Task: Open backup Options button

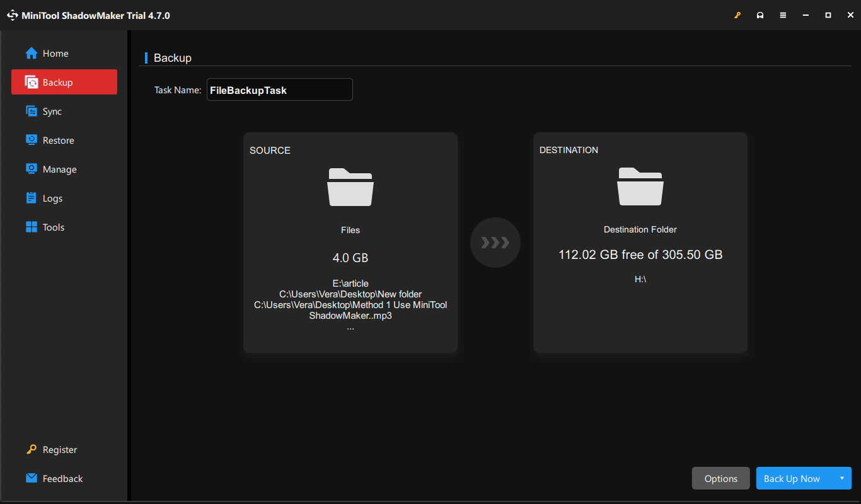Action: coord(721,478)
